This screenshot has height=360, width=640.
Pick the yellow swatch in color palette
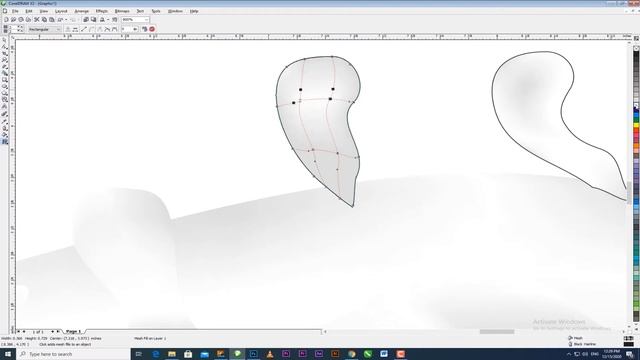point(636,125)
